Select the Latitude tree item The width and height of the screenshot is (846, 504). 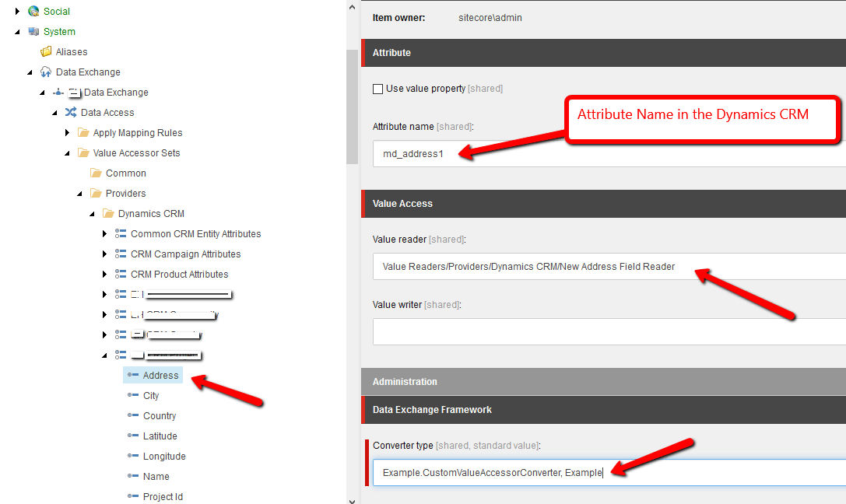click(160, 436)
